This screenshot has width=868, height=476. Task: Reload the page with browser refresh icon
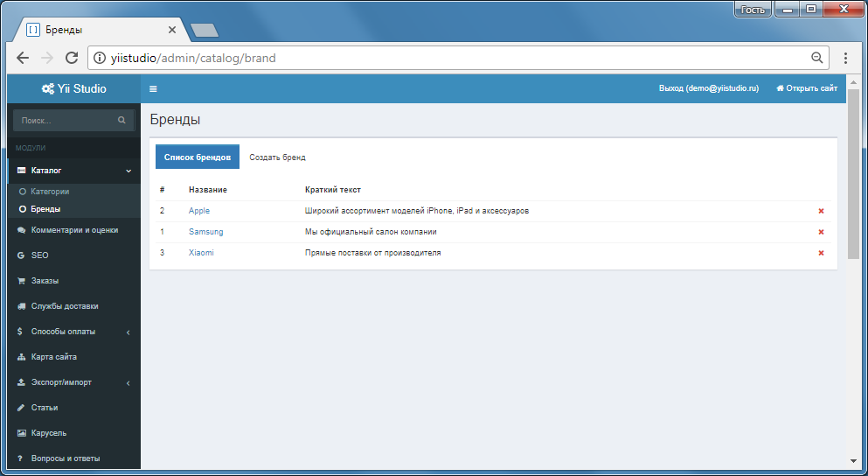[72, 58]
